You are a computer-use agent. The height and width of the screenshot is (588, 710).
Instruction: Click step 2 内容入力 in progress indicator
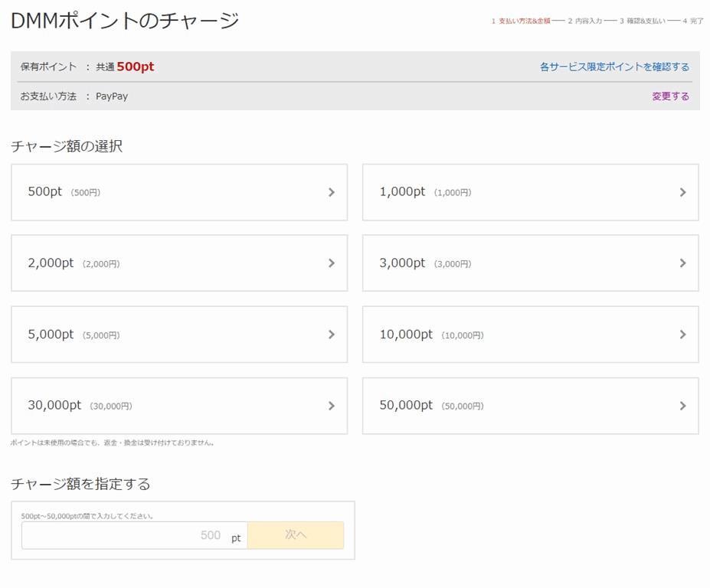coord(585,21)
